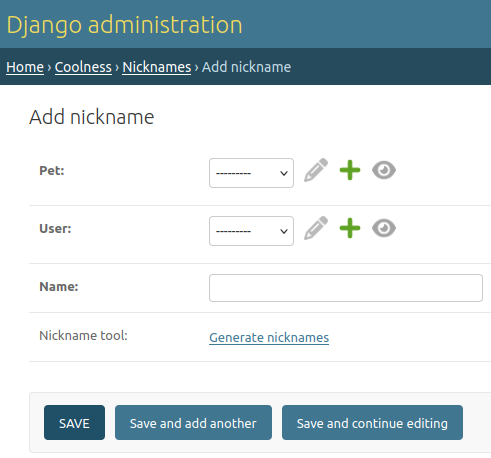Go to Home in the breadcrumbs

[x=25, y=67]
